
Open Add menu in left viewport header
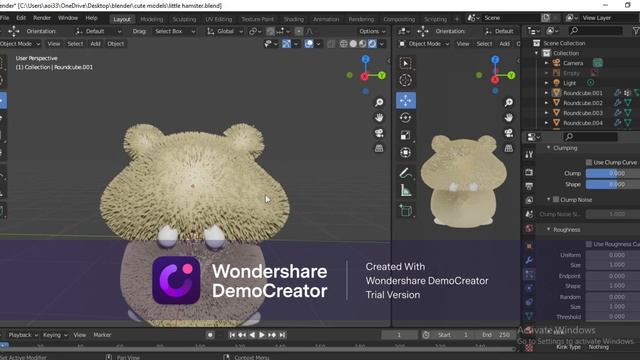click(95, 44)
